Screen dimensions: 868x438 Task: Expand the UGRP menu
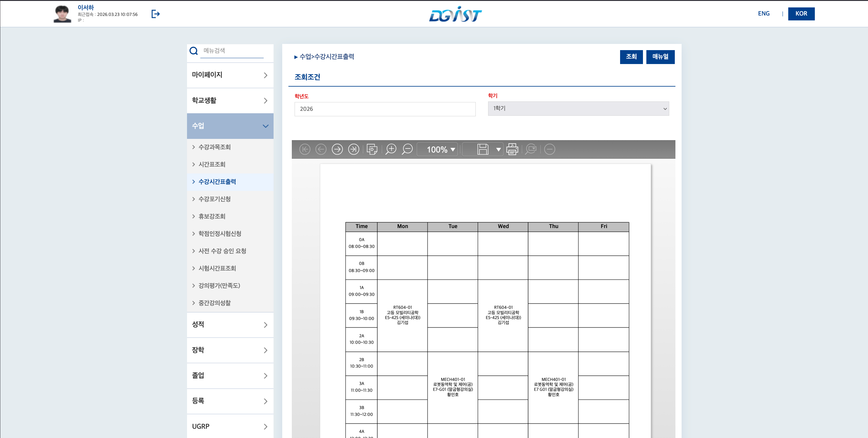[230, 427]
